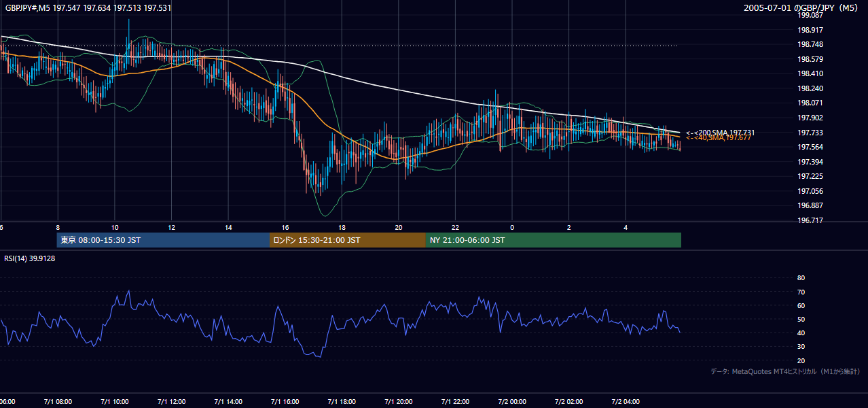Viewport: 868px width, 408px height.
Task: Click price level 198.071 on the axis
Action: 810,103
